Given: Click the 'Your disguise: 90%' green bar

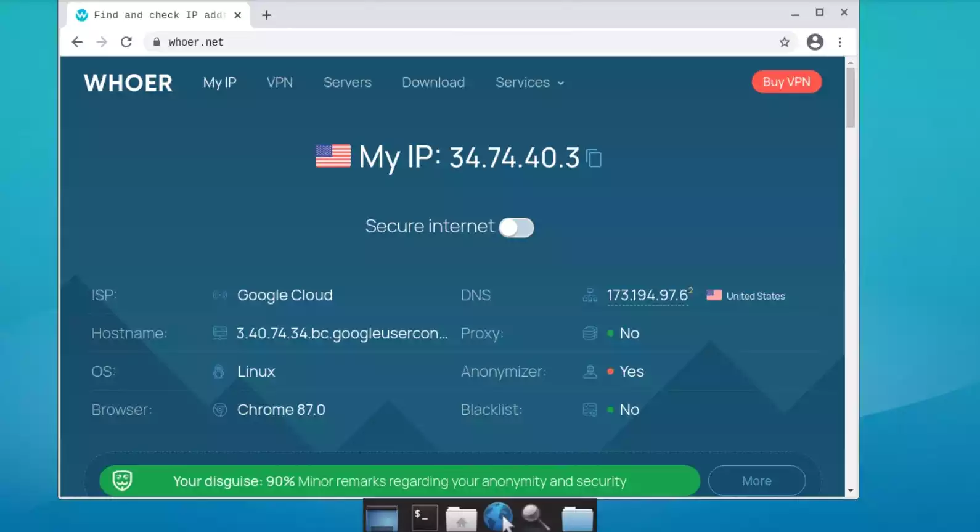Looking at the screenshot, I should [x=399, y=481].
